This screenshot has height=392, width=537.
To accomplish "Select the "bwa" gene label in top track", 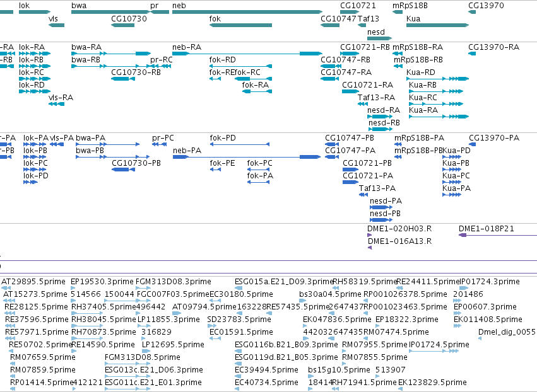I will 79,6.
